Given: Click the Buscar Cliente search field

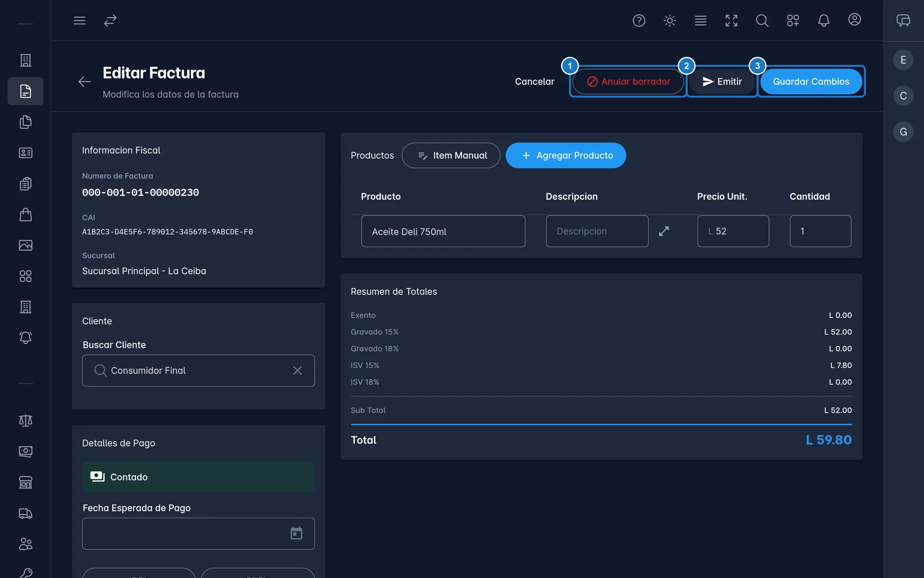Looking at the screenshot, I should (x=198, y=370).
